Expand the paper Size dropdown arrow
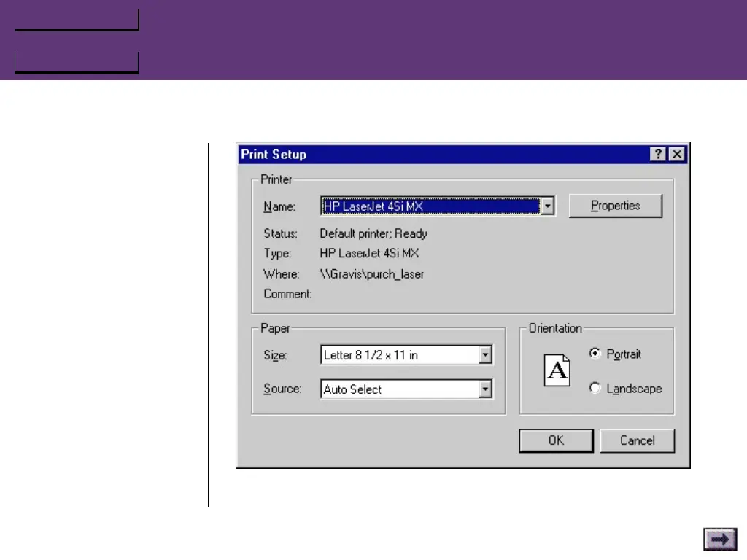 click(x=485, y=355)
